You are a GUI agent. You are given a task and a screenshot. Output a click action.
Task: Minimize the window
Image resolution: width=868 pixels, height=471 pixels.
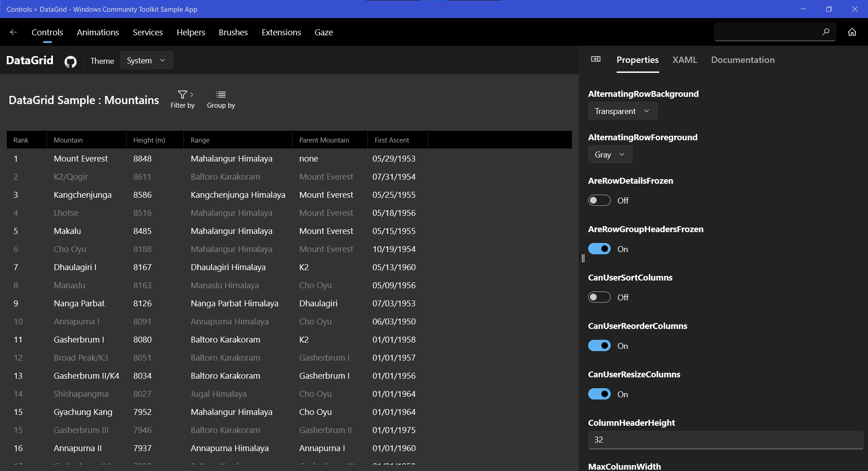tap(803, 9)
